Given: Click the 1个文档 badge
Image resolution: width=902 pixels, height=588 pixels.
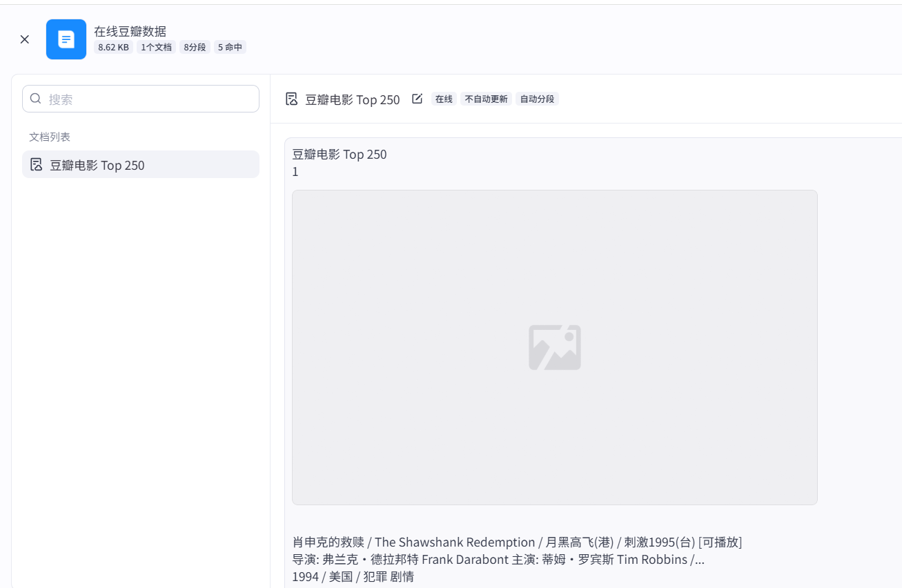Looking at the screenshot, I should 156,47.
